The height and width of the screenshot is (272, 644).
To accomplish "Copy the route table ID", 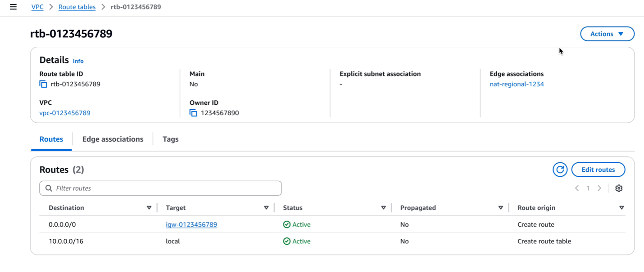I will click(43, 84).
